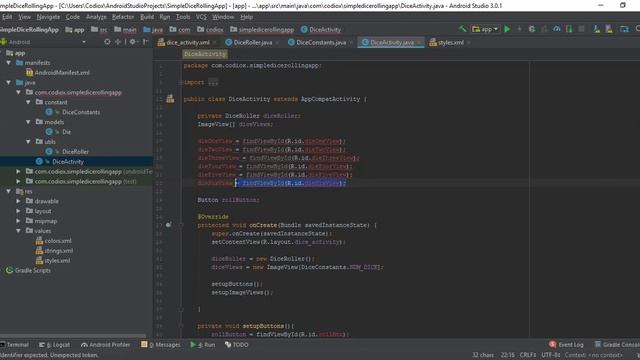Viewport: 640px width, 360px height.
Task: Open the app run configuration dropdown
Action: pos(485,29)
